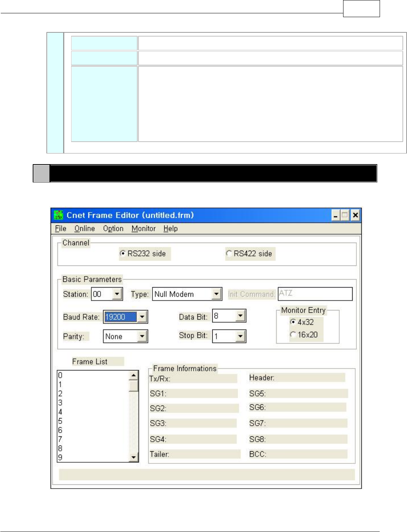Open the Online menu
This screenshot has width=407, height=532.
[84, 228]
